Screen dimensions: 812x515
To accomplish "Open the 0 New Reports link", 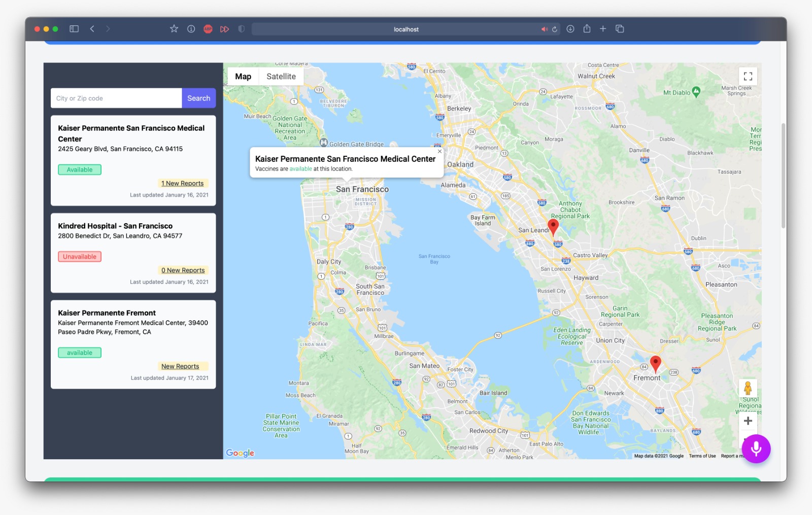I will click(x=183, y=270).
